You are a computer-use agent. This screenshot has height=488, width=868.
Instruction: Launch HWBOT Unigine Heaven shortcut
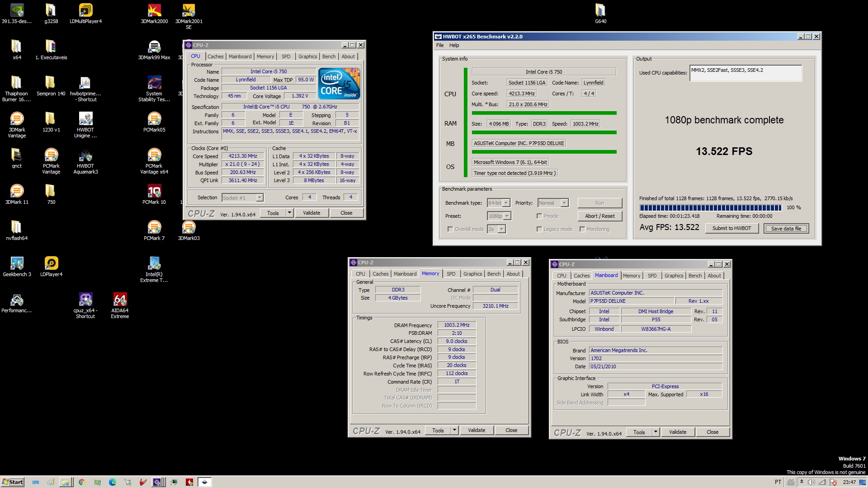[85, 125]
